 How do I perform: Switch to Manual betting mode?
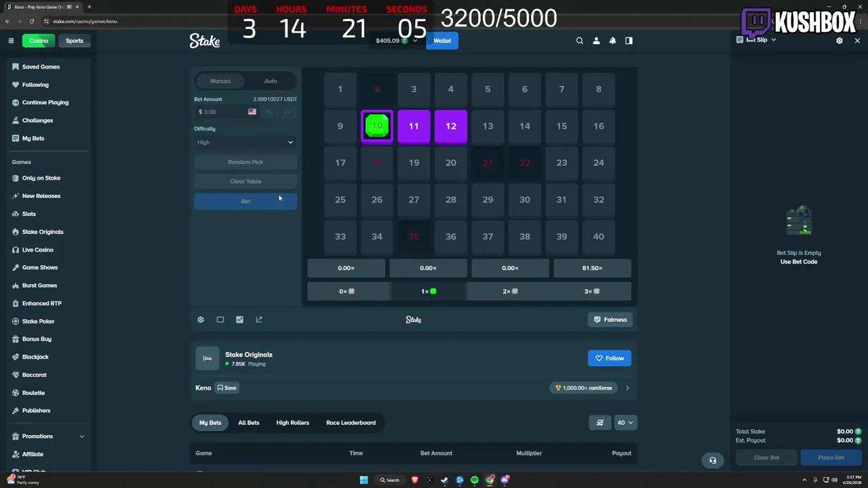[x=220, y=81]
